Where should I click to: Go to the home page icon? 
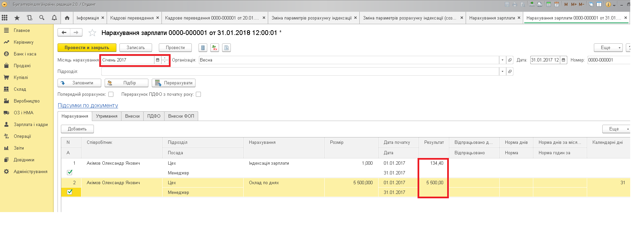pyautogui.click(x=67, y=18)
